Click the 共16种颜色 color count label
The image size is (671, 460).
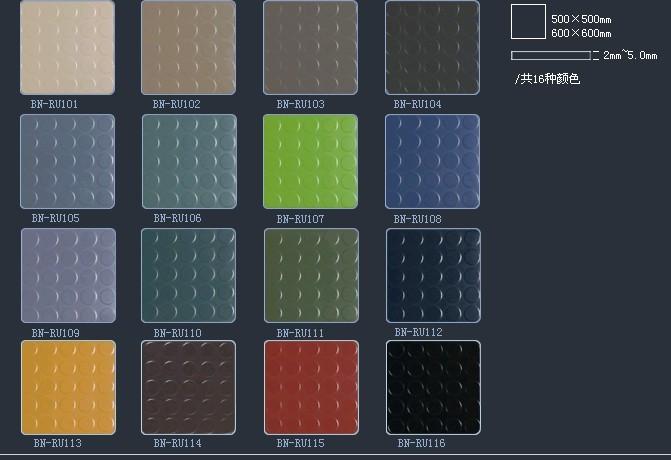[x=548, y=79]
